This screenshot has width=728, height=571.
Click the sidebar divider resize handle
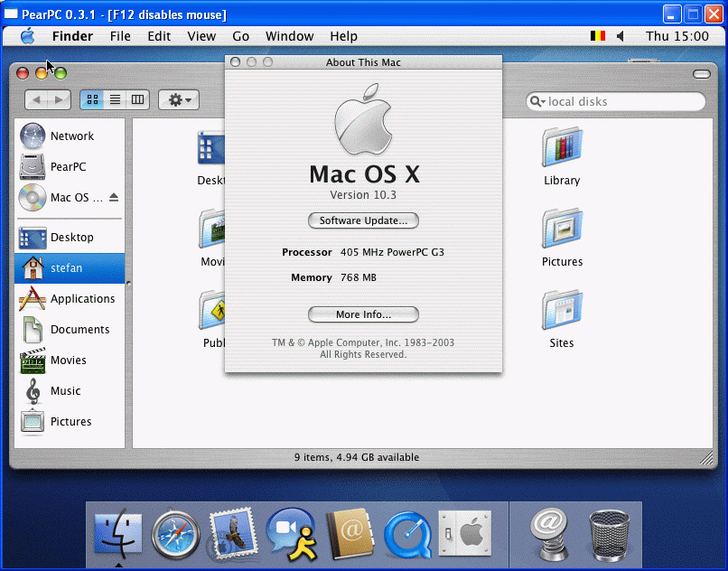(128, 283)
